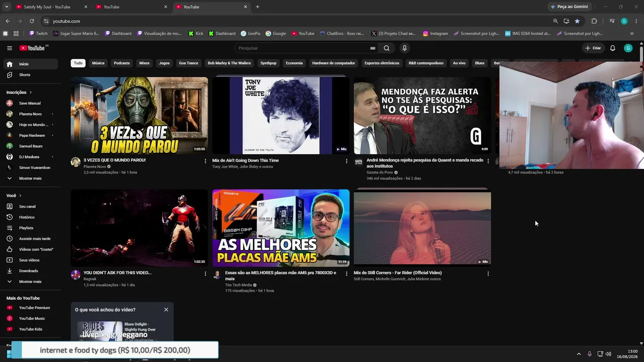Open Downloads in the sidebar
Image resolution: width=644 pixels, height=362 pixels.
tap(32, 271)
